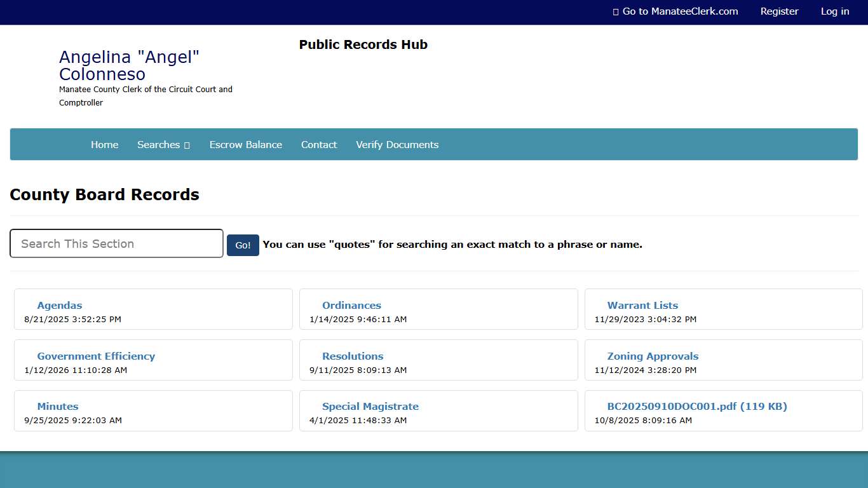Click Log in at top right
This screenshot has height=488, width=868.
point(834,11)
